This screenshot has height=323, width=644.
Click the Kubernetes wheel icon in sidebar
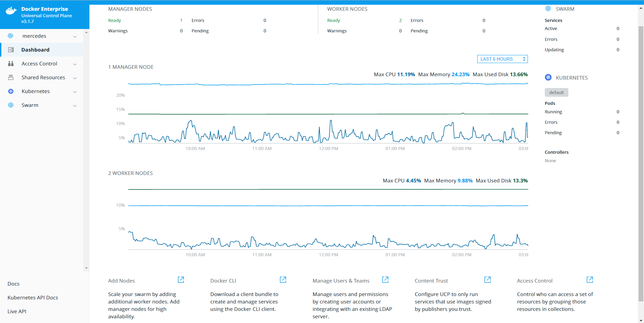tap(11, 91)
